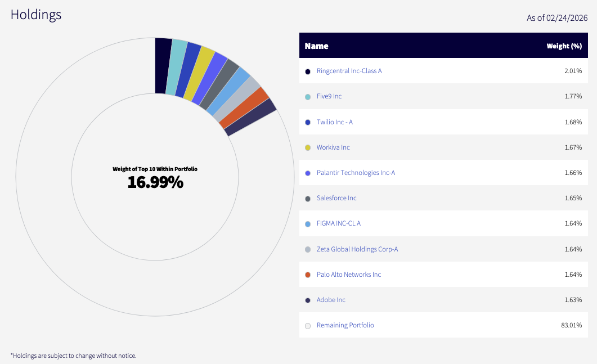Screen dimensions: 597x364
Task: Click the 16.99% top 10 weight figure
Action: point(155,182)
